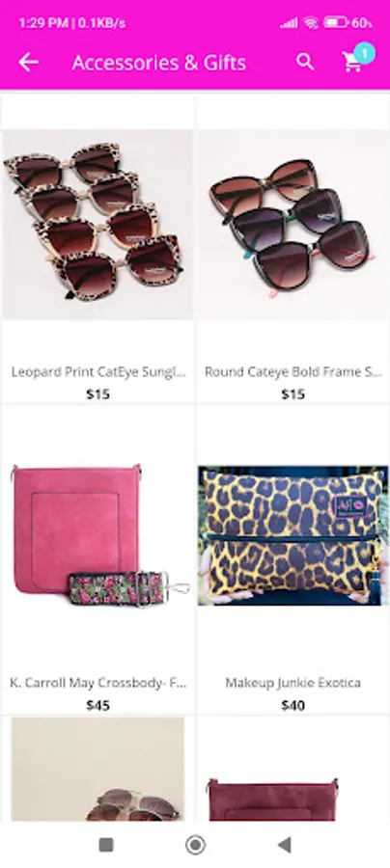Tap the $45 crossbody price

(x=98, y=705)
